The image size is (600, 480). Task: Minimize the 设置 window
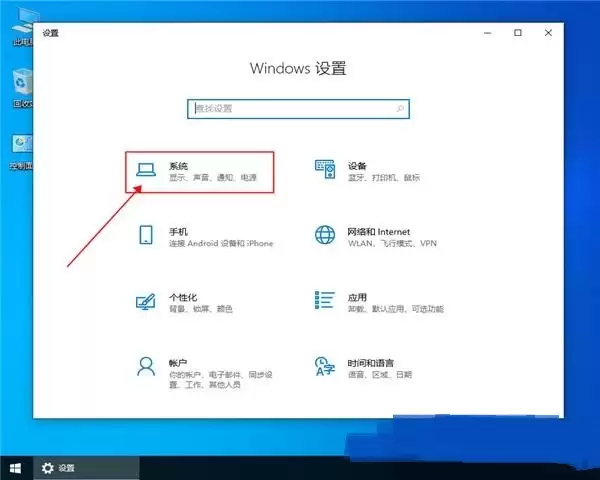tap(488, 33)
